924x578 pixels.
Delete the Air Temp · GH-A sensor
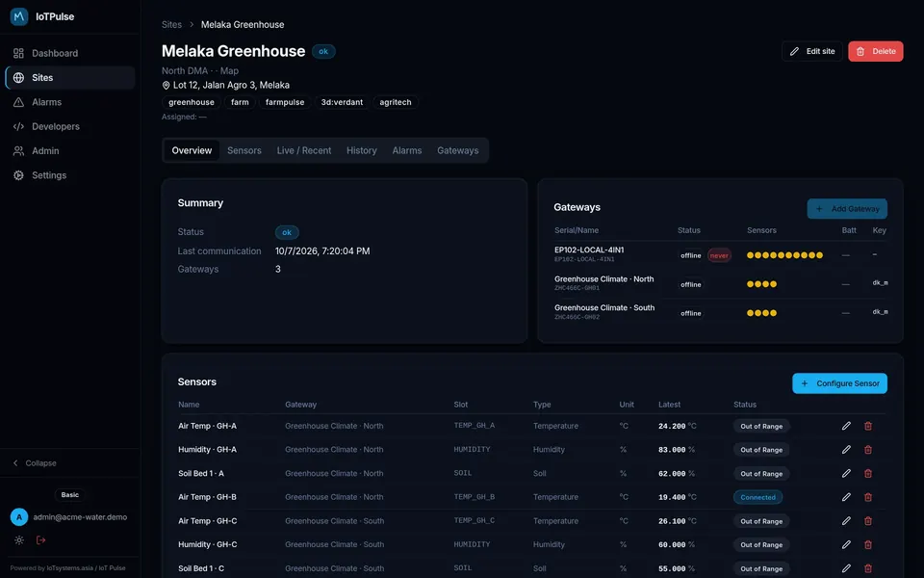pyautogui.click(x=868, y=426)
